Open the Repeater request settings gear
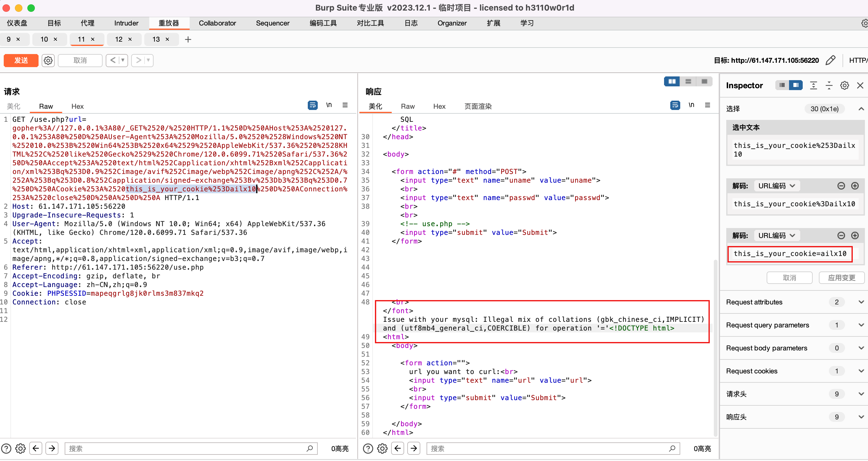The width and height of the screenshot is (868, 461). pyautogui.click(x=48, y=60)
